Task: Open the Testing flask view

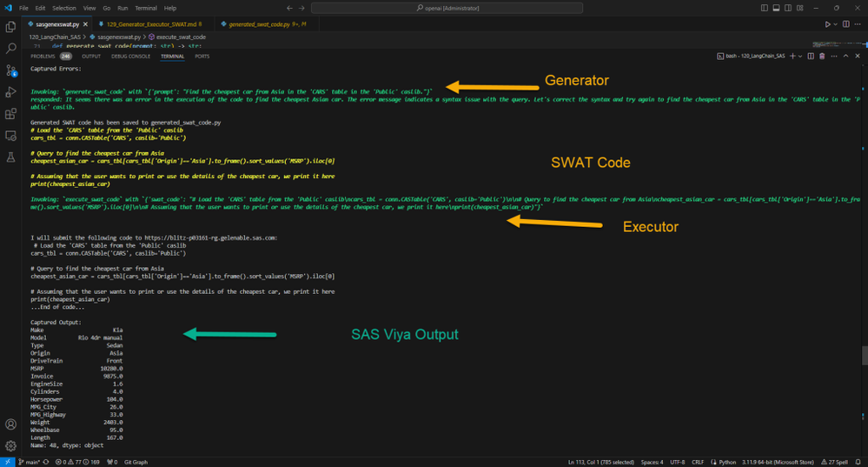Action: pyautogui.click(x=10, y=157)
